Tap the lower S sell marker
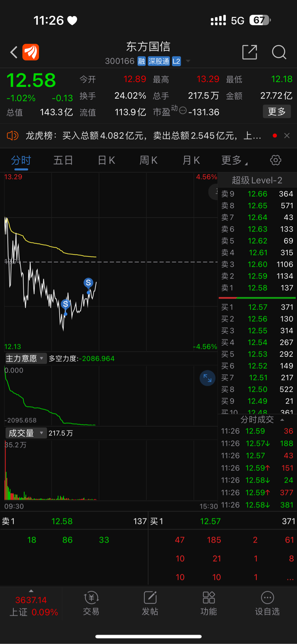The height and width of the screenshot is (644, 297). [65, 304]
